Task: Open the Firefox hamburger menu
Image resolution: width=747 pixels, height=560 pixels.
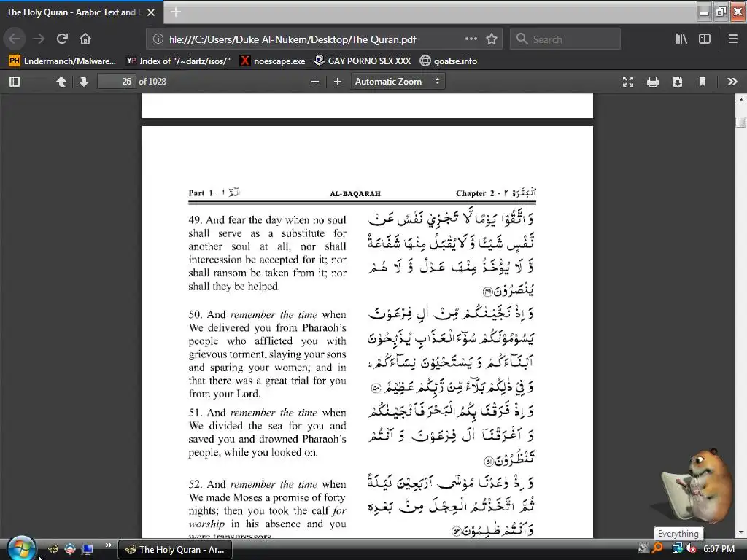Action: tap(733, 39)
